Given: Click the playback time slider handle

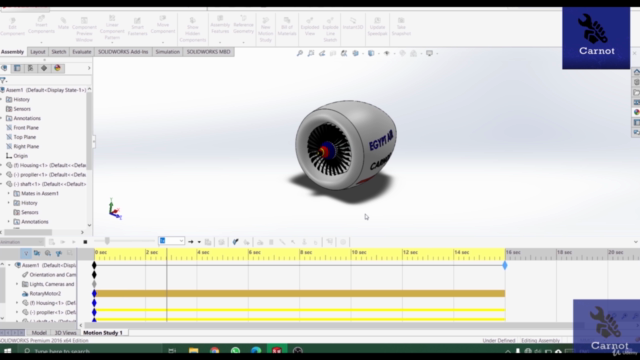Looking at the screenshot, I should [x=107, y=241].
